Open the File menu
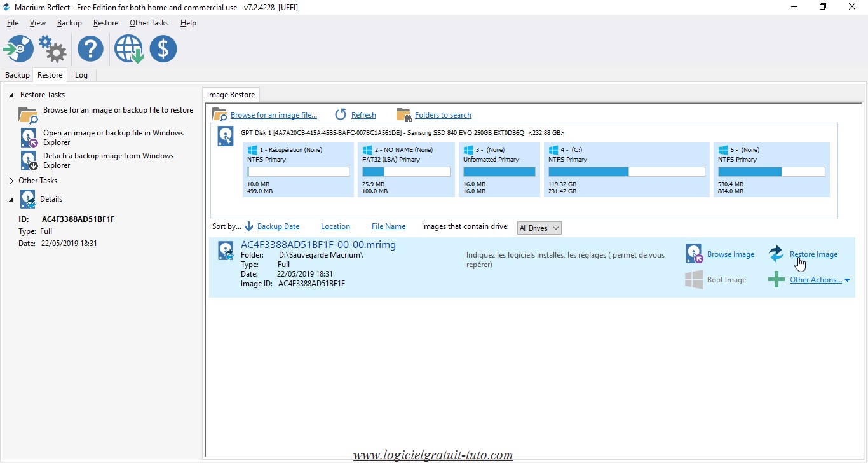 pos(13,23)
